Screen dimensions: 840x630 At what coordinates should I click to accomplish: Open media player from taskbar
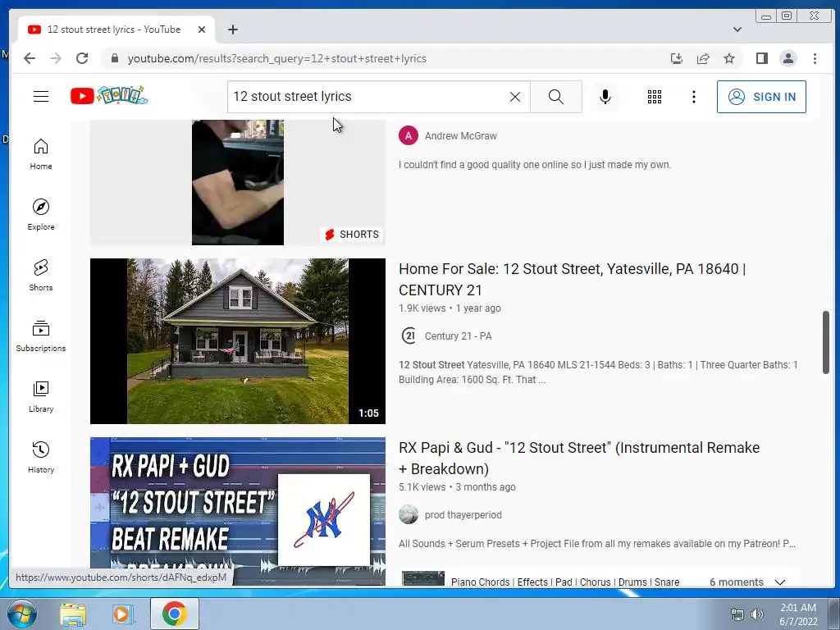click(x=121, y=614)
